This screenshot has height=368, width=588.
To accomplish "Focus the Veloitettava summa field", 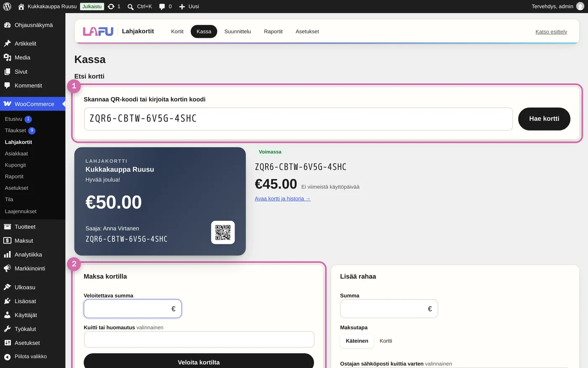I will tap(133, 309).
